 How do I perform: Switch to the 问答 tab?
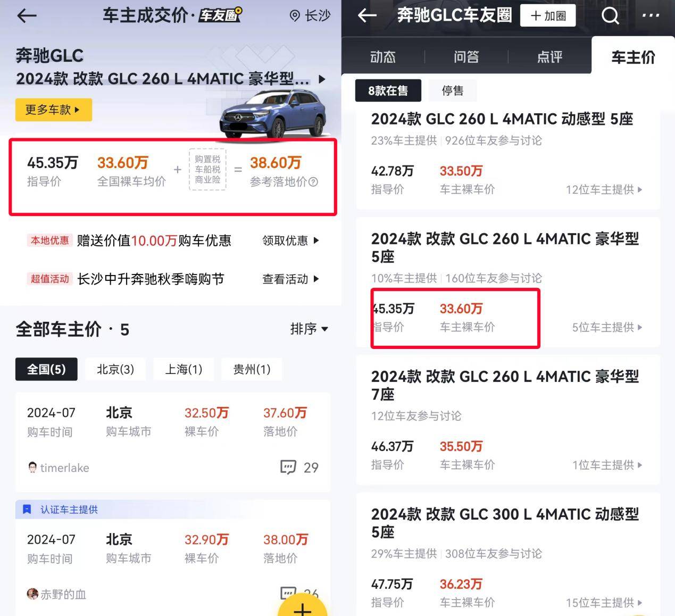(466, 57)
